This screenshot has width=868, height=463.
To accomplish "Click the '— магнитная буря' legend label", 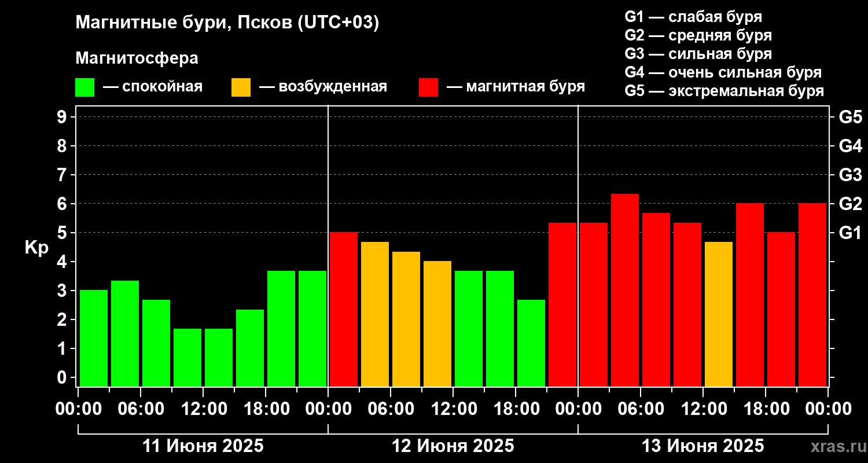I will [516, 87].
